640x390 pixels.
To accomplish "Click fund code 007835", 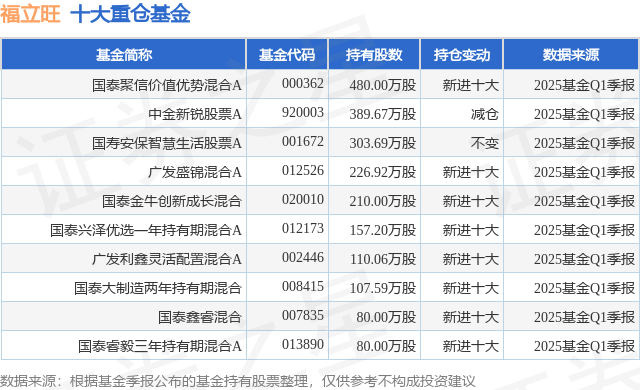I will pyautogui.click(x=302, y=315).
